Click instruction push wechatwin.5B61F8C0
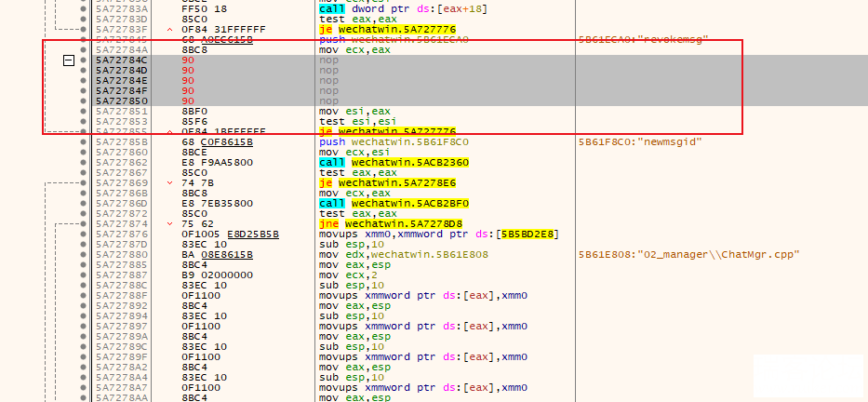The width and height of the screenshot is (868, 402). point(394,141)
